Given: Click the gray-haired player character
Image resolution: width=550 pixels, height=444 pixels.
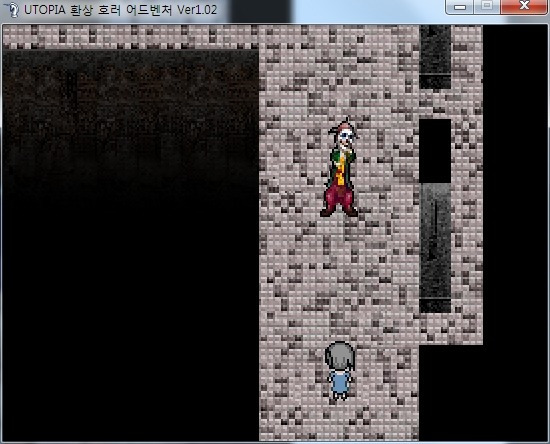Looking at the screenshot, I should click(x=340, y=371).
